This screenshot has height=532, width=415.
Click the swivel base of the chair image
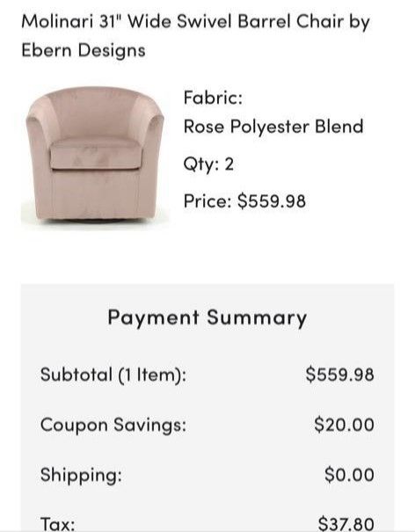95,221
